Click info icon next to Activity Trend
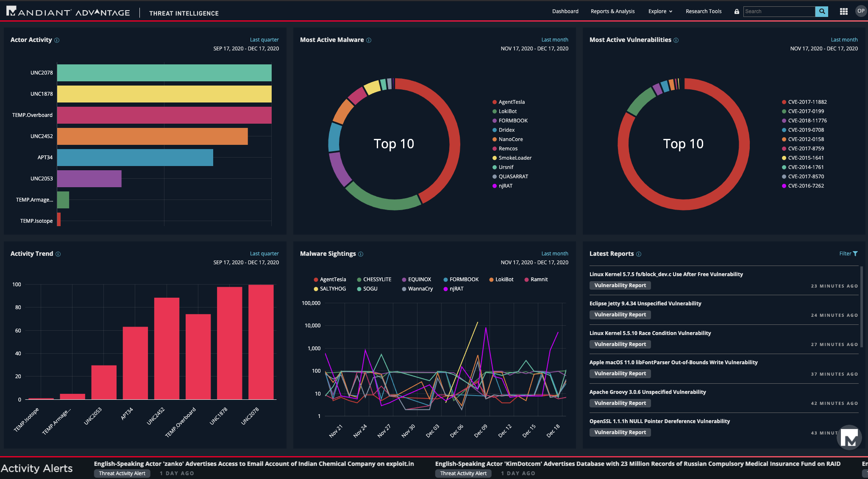The height and width of the screenshot is (479, 868). click(58, 254)
